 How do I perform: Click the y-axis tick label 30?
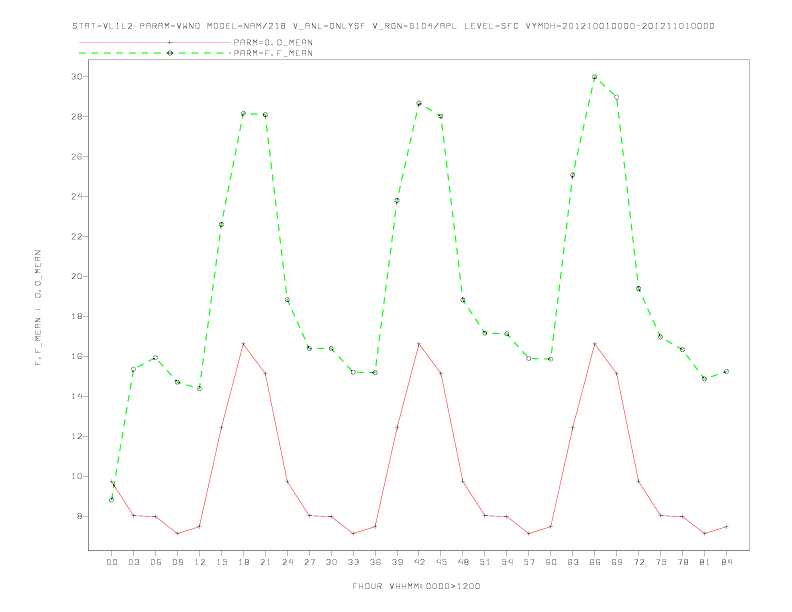(77, 77)
